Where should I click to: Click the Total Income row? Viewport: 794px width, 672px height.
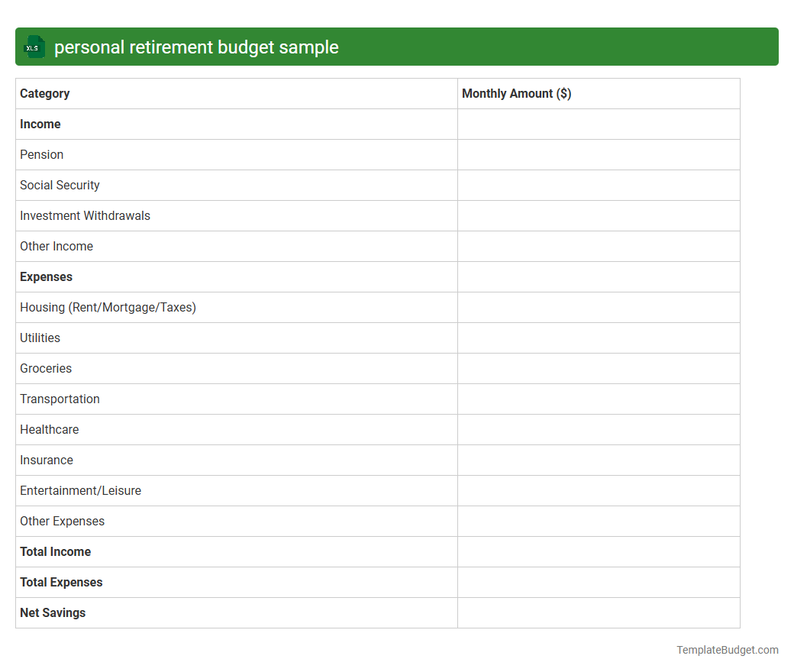point(55,551)
